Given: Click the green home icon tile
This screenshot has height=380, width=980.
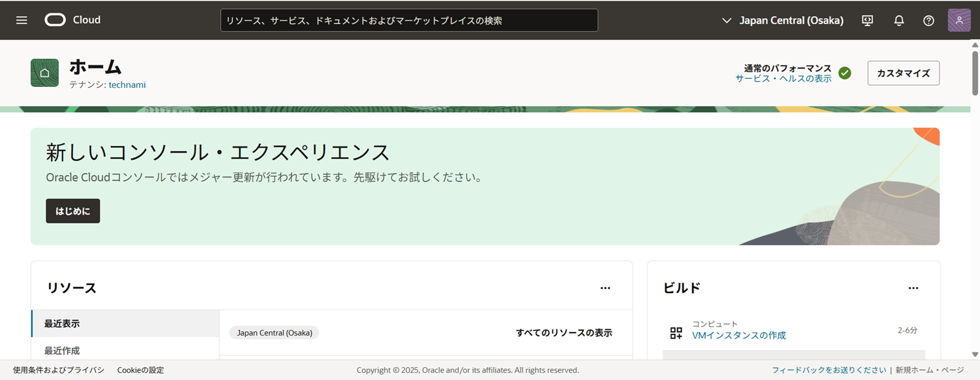Looking at the screenshot, I should click(44, 73).
